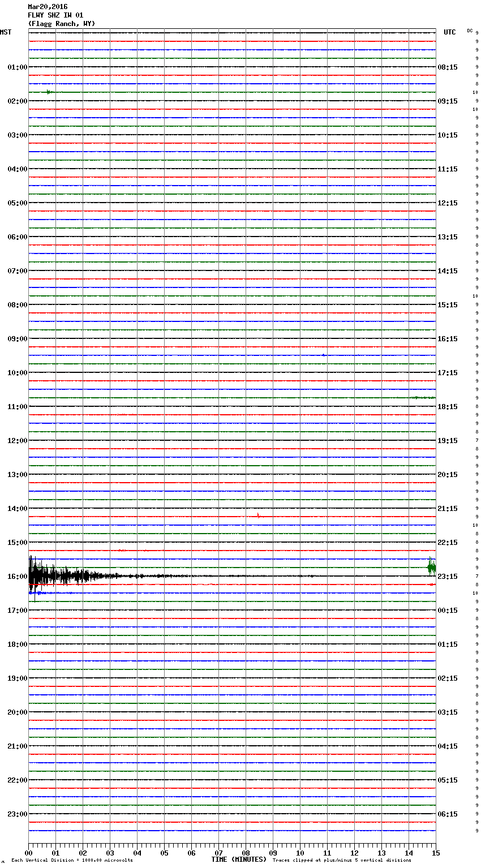Click the 12:15 UTC time label

click(448, 203)
